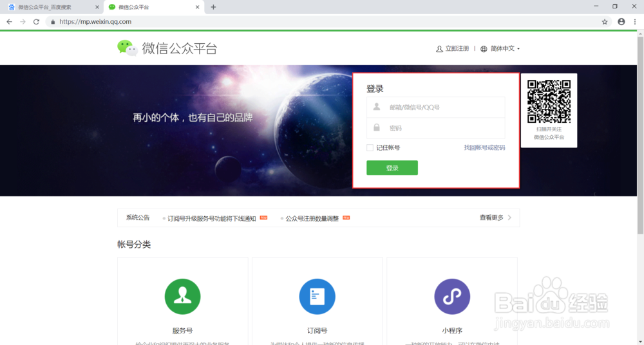Click the green 服务号 account icon
The height and width of the screenshot is (345, 644).
182,296
